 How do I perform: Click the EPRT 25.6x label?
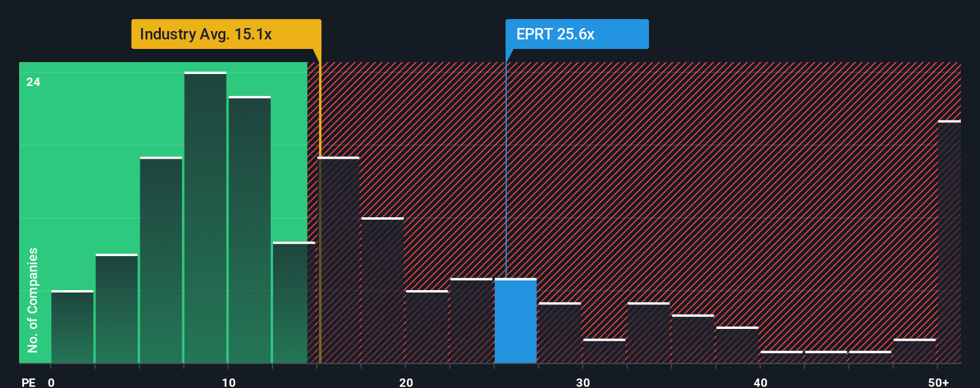pos(577,34)
